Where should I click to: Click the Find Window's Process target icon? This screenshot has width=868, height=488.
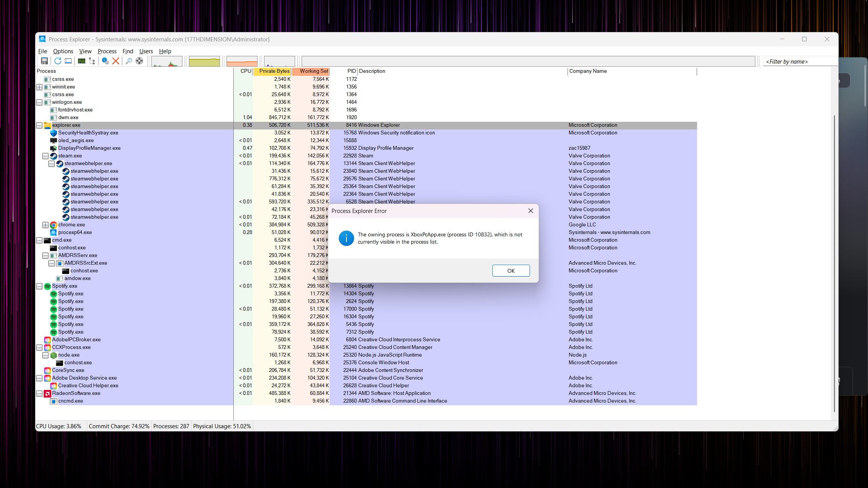coord(139,61)
